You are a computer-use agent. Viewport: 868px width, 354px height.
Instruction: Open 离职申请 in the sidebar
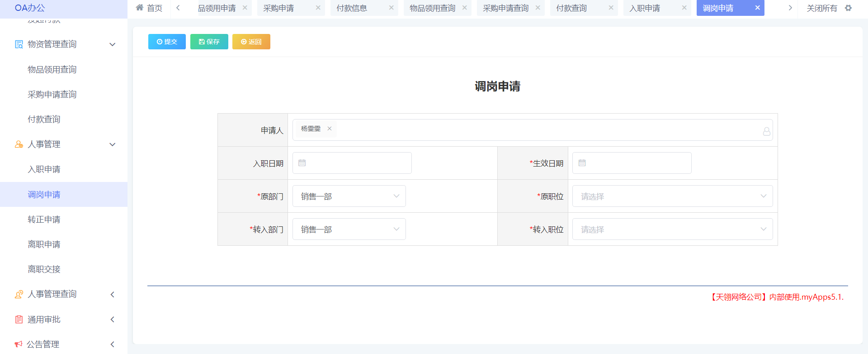coord(44,244)
